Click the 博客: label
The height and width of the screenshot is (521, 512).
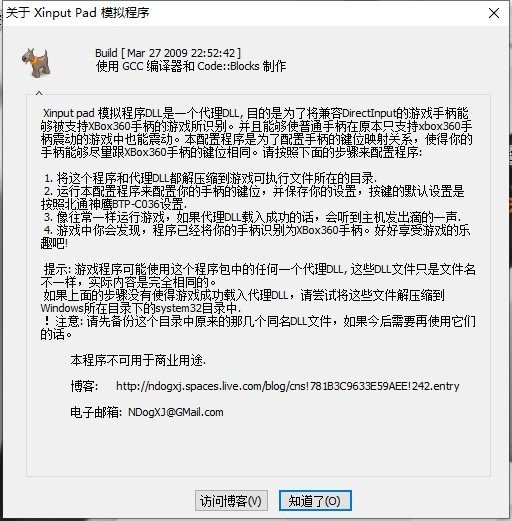[x=84, y=386]
